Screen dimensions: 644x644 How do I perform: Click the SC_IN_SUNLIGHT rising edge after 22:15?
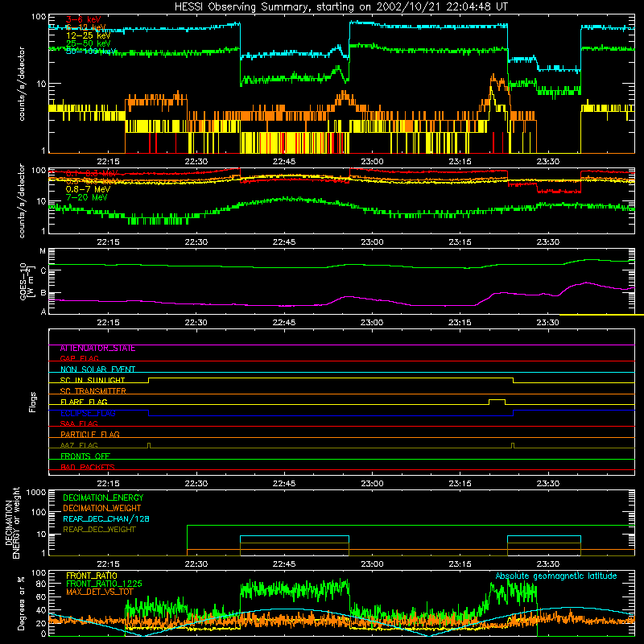(149, 380)
